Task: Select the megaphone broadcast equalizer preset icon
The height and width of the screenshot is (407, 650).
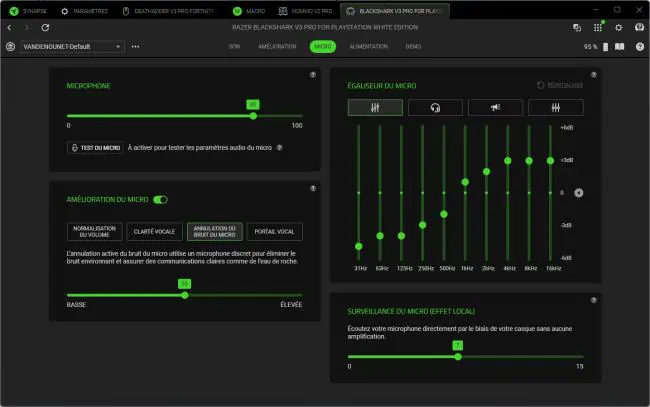Action: (x=495, y=108)
